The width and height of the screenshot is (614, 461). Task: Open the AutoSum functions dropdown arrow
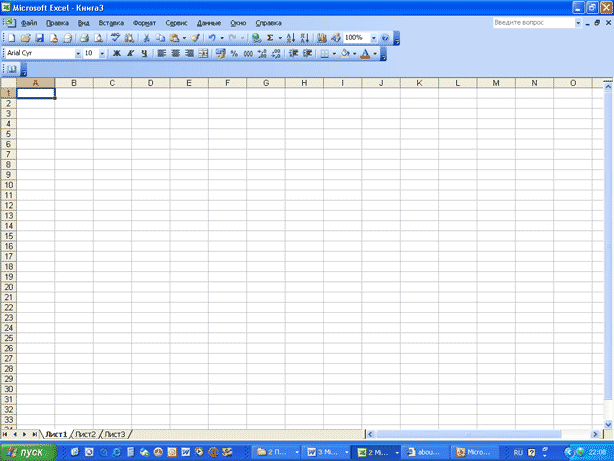coord(280,38)
